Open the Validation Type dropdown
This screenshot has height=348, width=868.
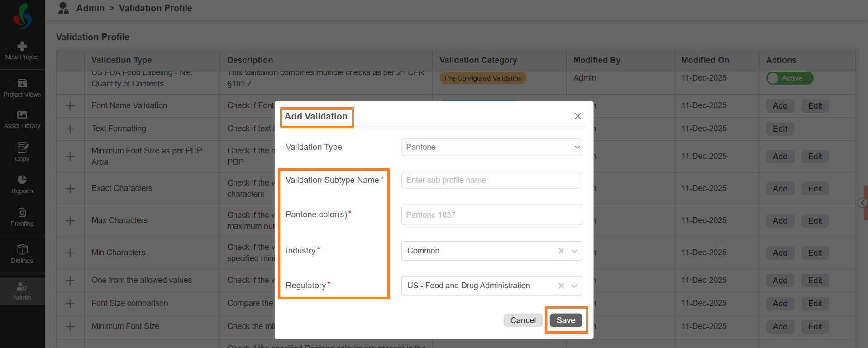click(491, 147)
